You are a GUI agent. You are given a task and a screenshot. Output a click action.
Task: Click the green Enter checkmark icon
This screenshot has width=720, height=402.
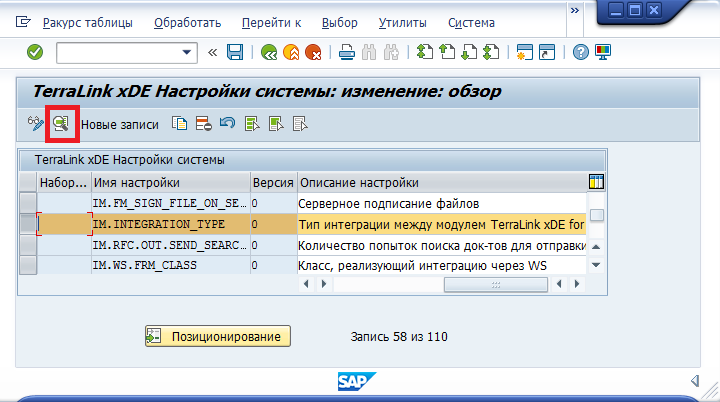pyautogui.click(x=35, y=52)
